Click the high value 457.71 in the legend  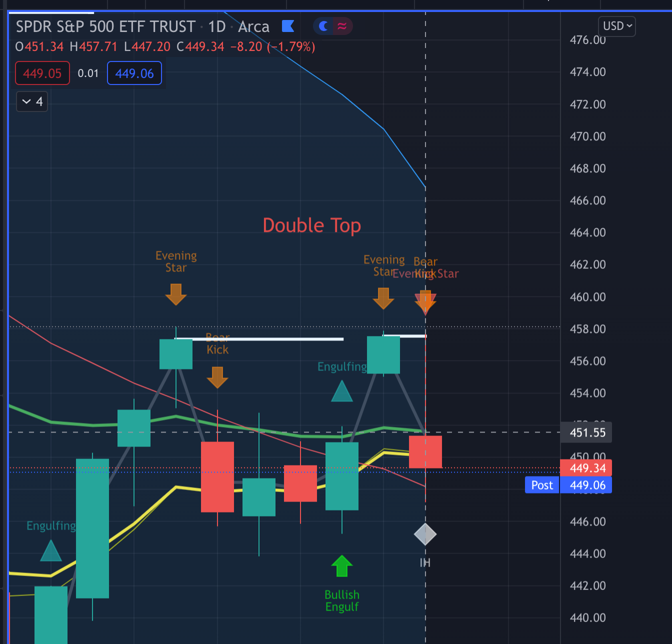pyautogui.click(x=98, y=47)
